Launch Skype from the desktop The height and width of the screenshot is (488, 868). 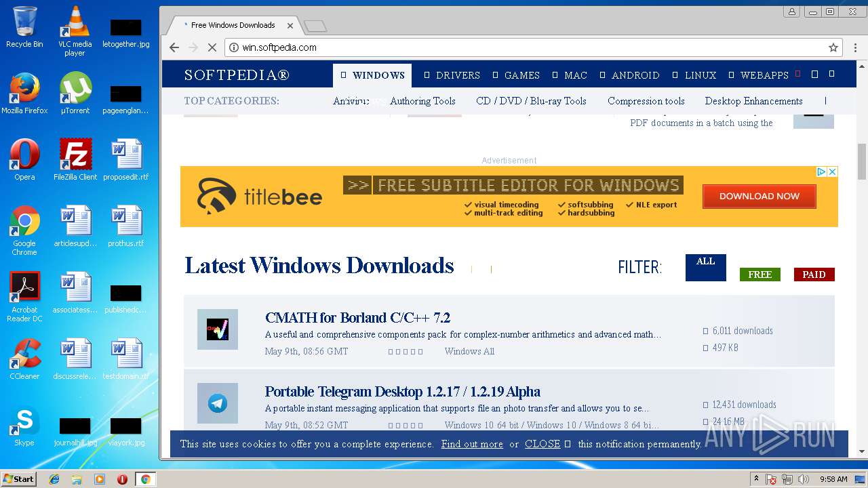[x=24, y=426]
